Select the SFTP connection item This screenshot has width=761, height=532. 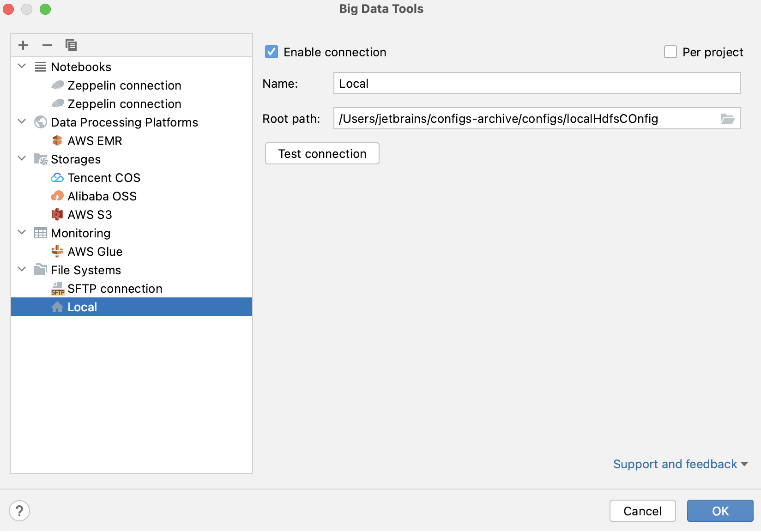pyautogui.click(x=115, y=289)
